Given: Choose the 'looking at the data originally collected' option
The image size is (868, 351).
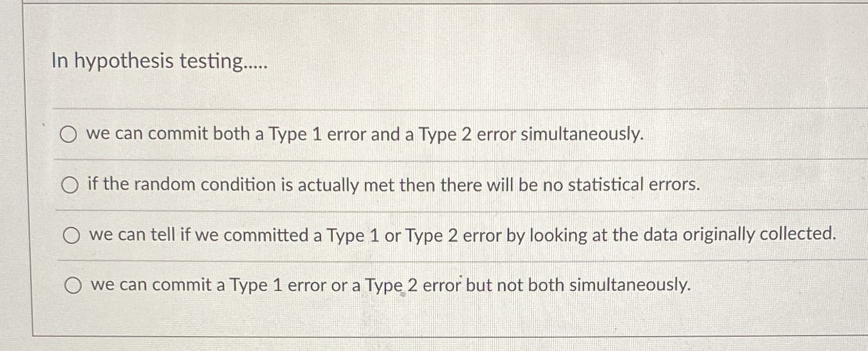Looking at the screenshot, I should pyautogui.click(x=72, y=236).
